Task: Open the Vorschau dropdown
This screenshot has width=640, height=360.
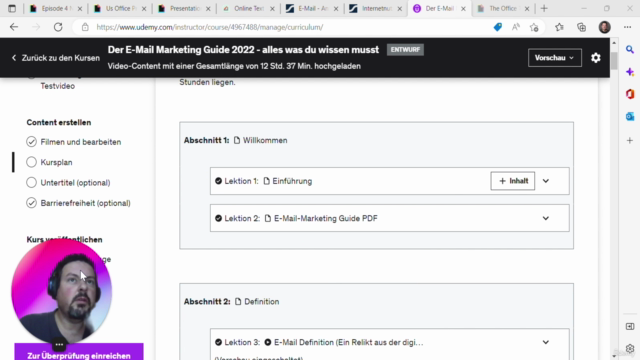Action: (555, 58)
